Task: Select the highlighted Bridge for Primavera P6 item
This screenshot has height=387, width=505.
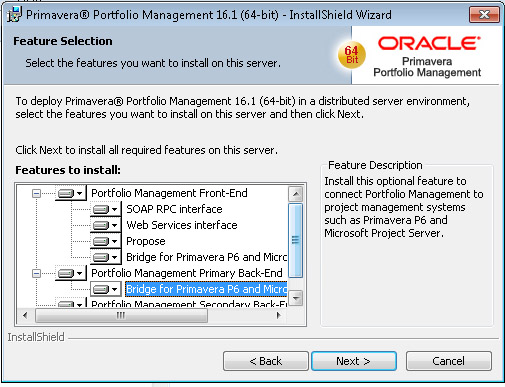Action: pyautogui.click(x=206, y=289)
